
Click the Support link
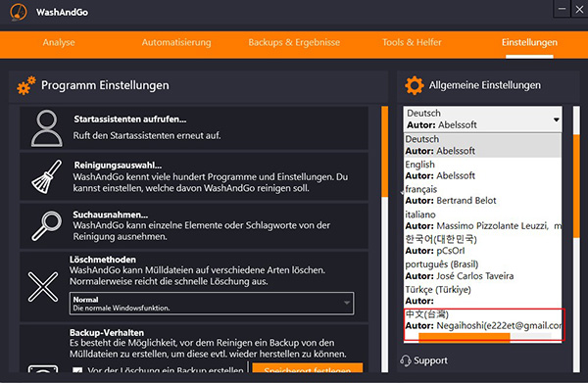tap(430, 360)
